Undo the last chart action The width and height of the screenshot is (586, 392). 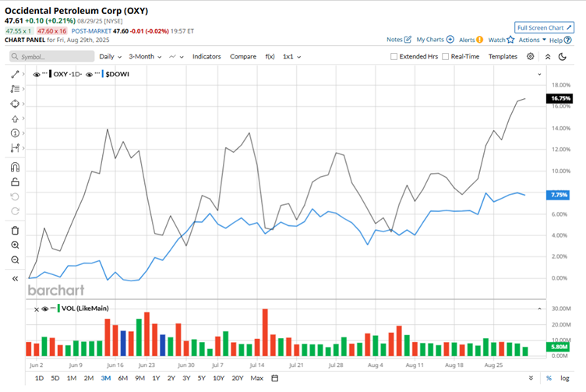click(x=15, y=196)
